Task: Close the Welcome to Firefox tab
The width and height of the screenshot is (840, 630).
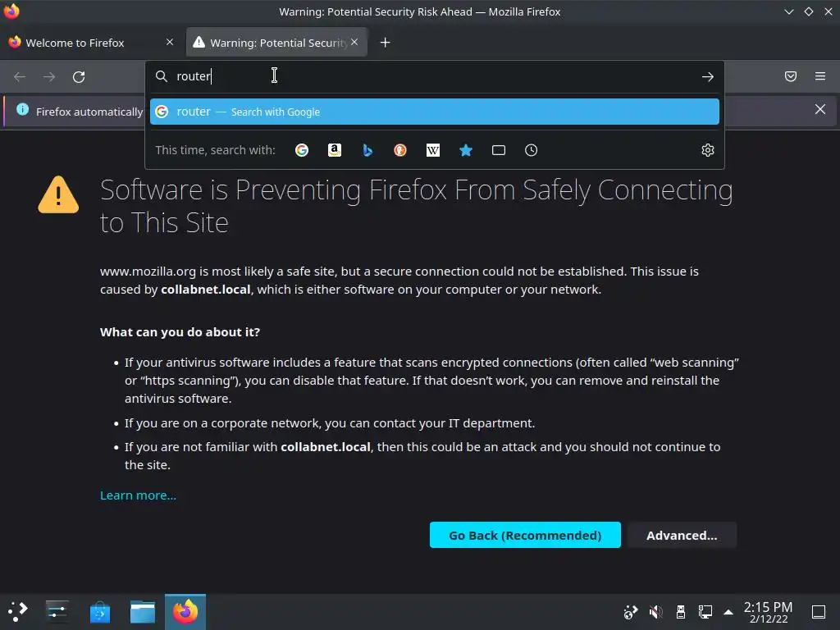Action: point(170,42)
